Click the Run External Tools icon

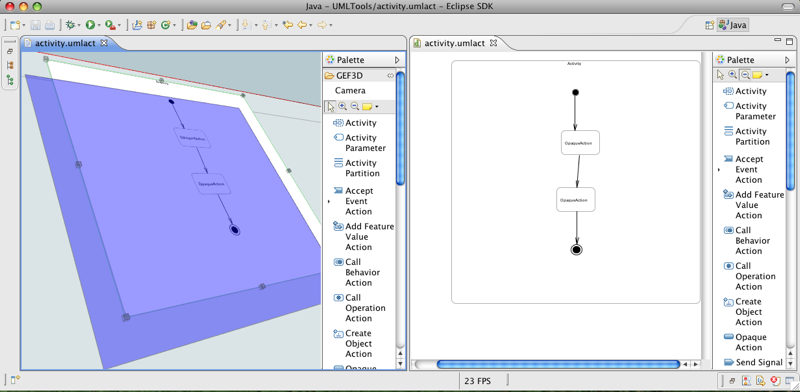pos(110,24)
